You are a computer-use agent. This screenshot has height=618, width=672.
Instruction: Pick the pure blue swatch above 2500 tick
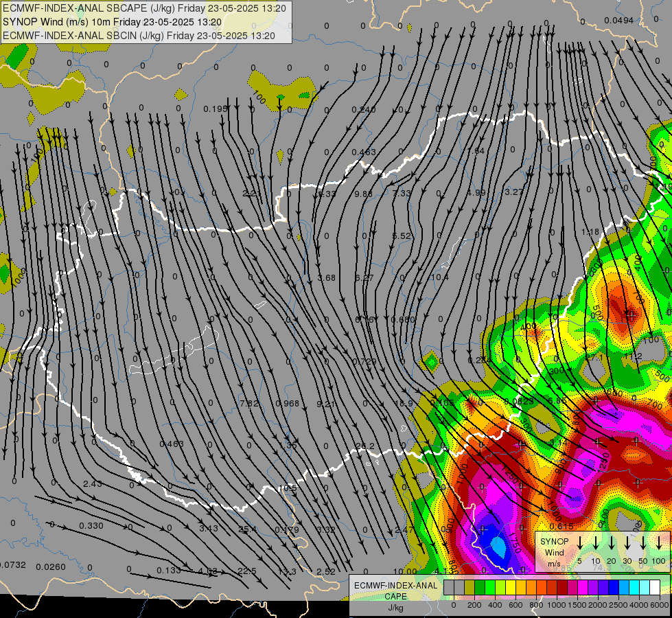[x=613, y=588]
